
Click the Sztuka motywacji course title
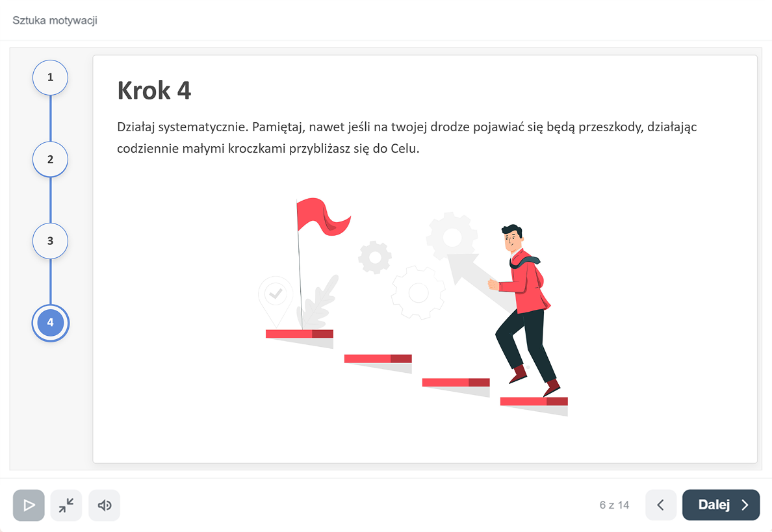click(x=55, y=20)
